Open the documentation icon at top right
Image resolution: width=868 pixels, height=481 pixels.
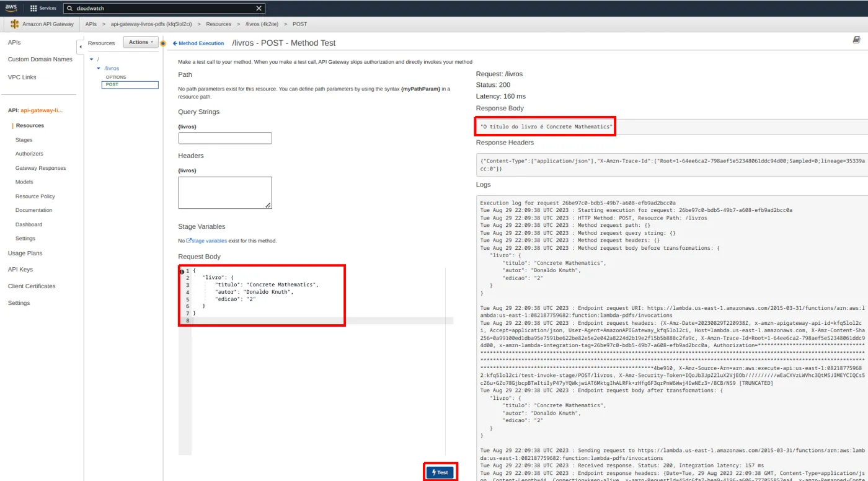click(856, 40)
